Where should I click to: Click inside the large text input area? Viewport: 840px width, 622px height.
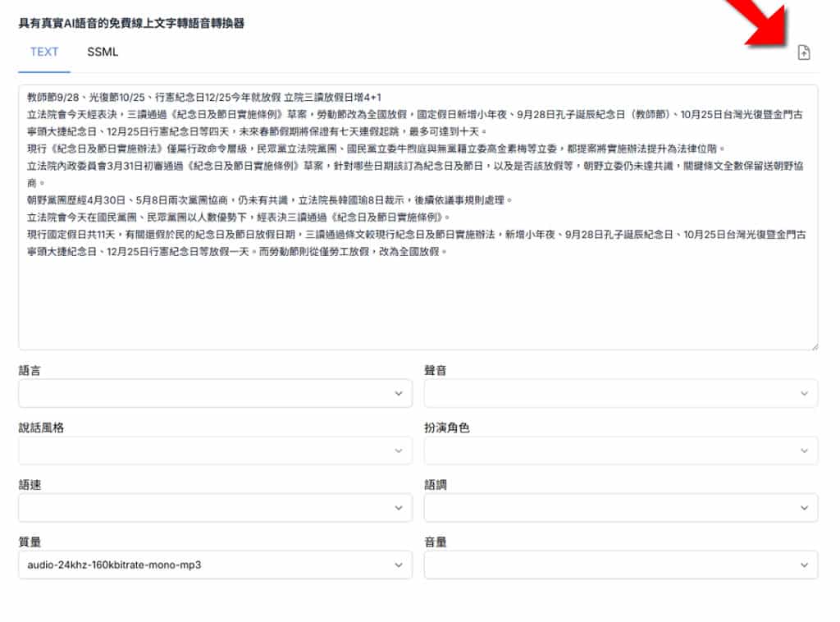[x=418, y=217]
